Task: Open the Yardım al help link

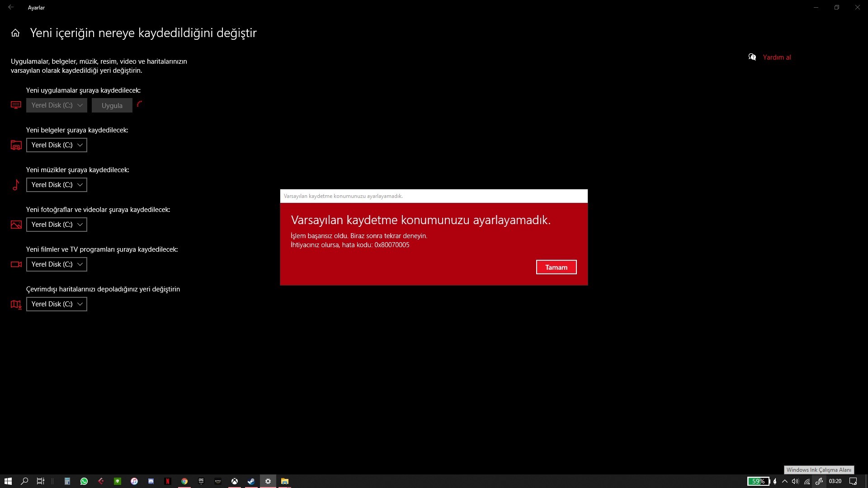Action: coord(776,57)
